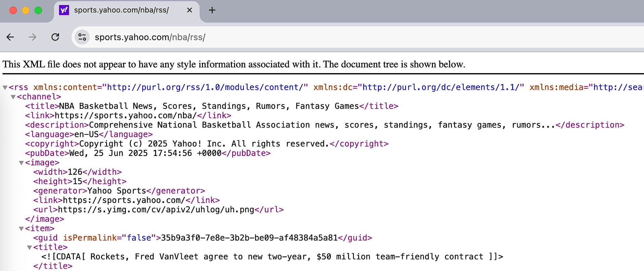644x271 pixels.
Task: Click the closing image tag
Action: tap(45, 219)
